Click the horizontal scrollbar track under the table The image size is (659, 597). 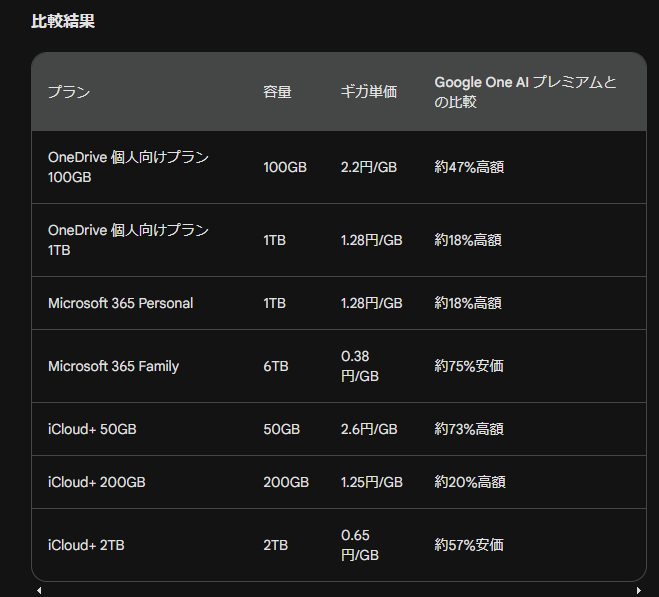[339, 590]
